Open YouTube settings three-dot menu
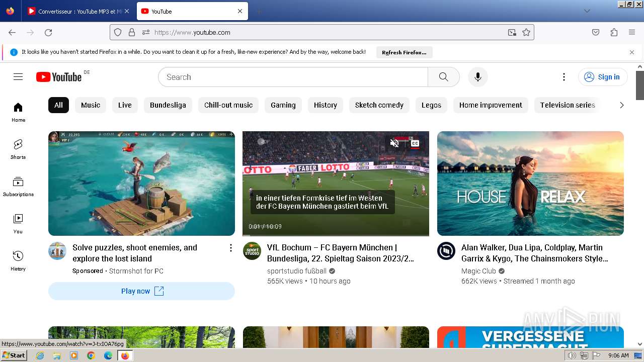The height and width of the screenshot is (362, 644). point(564,77)
